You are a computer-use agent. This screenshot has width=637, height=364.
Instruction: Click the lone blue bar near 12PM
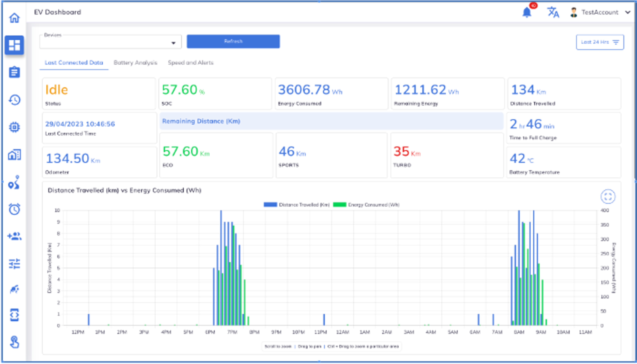88,319
